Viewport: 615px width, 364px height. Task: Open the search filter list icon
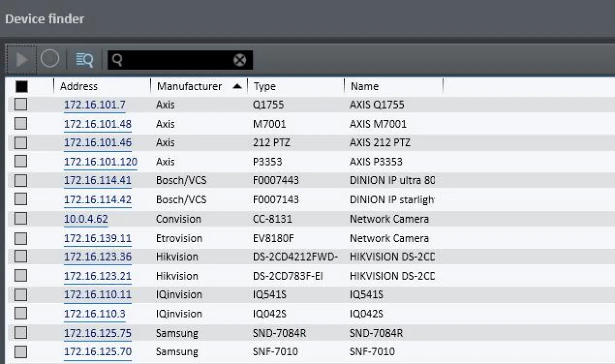tap(84, 59)
